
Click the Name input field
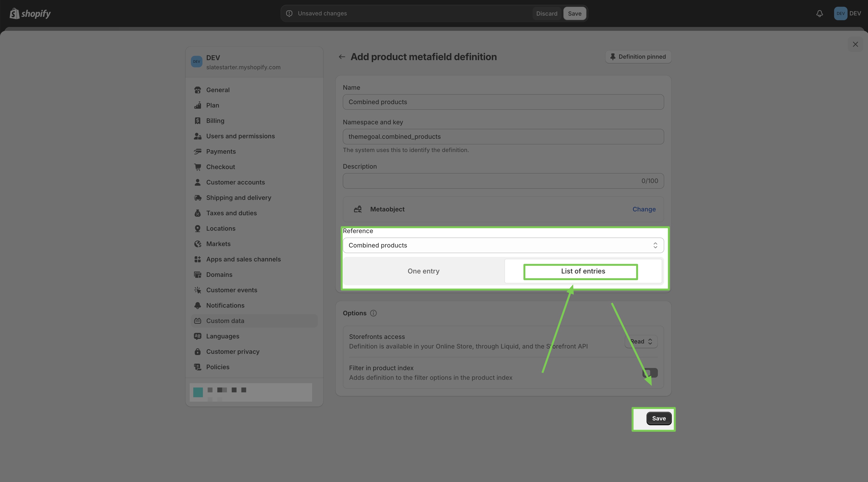[x=503, y=102]
